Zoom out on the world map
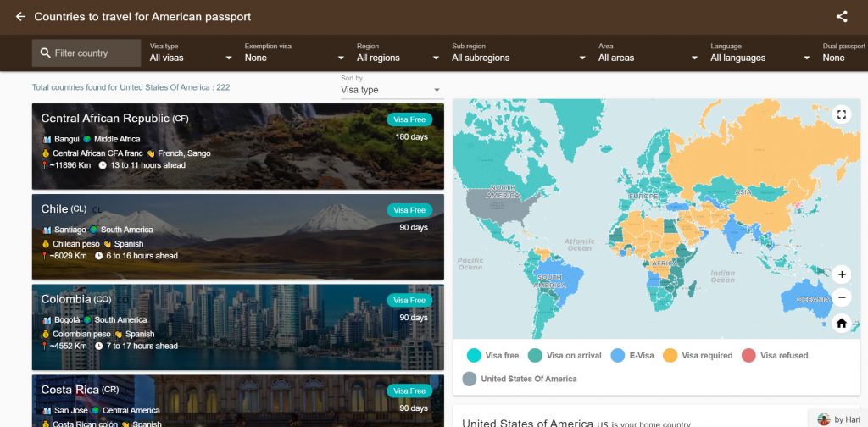Viewport: 868px width, 427px height. [x=841, y=297]
